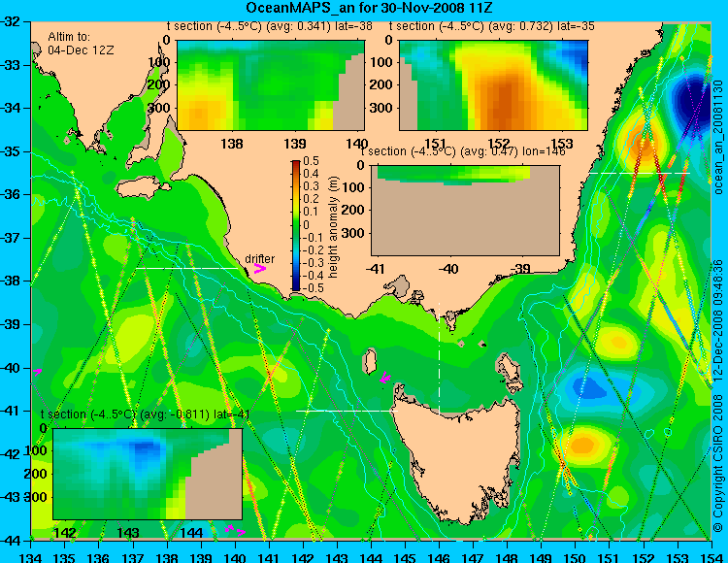Click the height anomaly color bar
728x563 pixels.
(x=296, y=225)
